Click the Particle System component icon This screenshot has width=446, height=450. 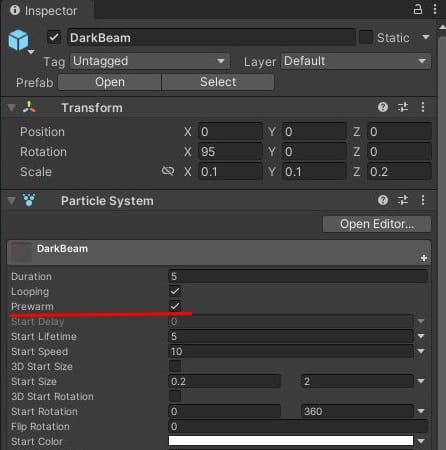point(29,200)
